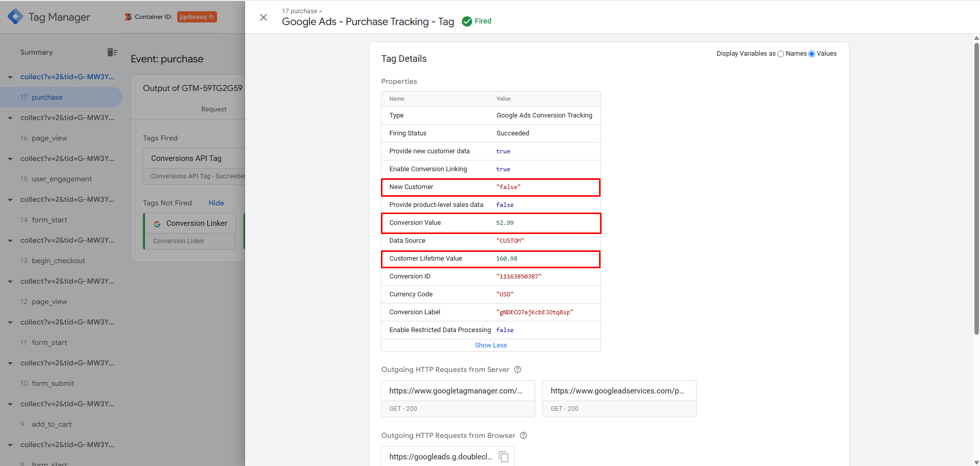
Task: Click the Google icon on Conversion Linker tag
Action: coord(157,224)
